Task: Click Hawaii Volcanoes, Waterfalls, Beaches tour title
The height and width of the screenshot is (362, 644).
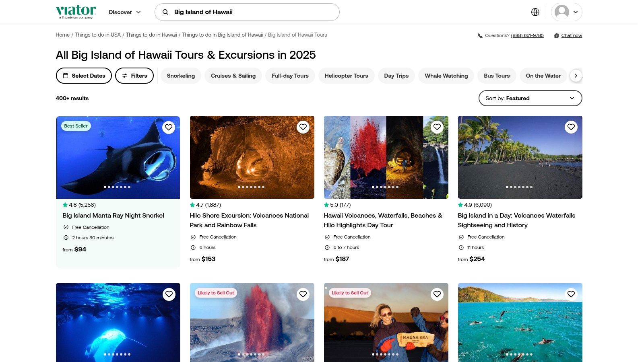Action: [x=383, y=220]
